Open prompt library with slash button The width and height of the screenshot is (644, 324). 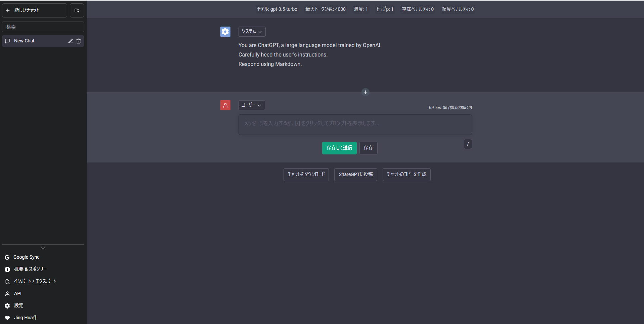pos(468,144)
